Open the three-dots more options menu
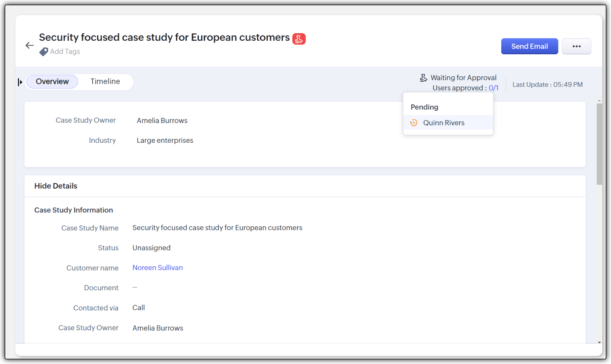This screenshot has width=611, height=364. 576,46
